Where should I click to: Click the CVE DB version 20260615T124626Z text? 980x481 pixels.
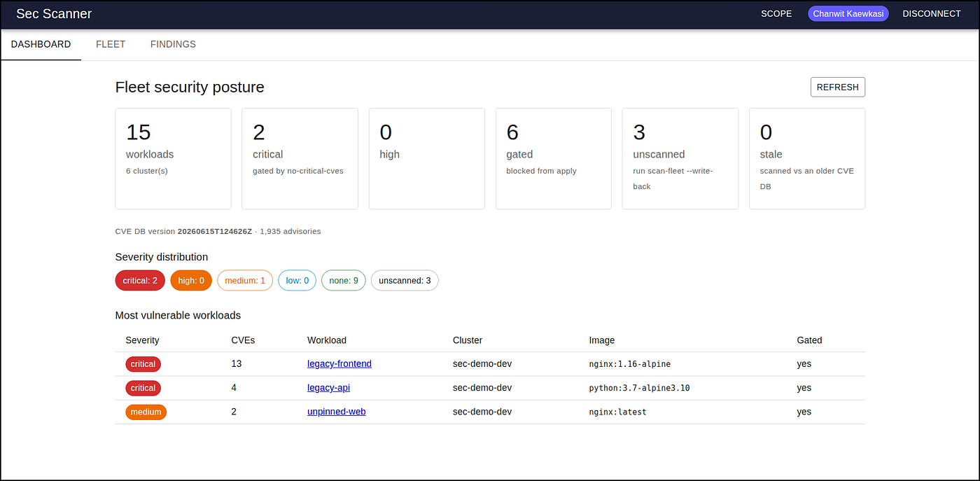183,231
